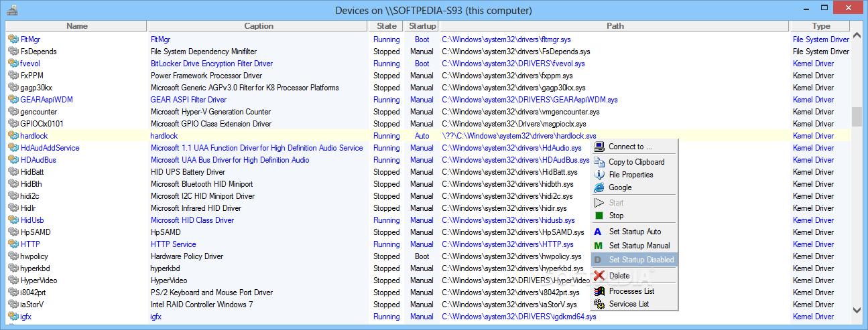Click the FsDepends row device icon

(13, 52)
